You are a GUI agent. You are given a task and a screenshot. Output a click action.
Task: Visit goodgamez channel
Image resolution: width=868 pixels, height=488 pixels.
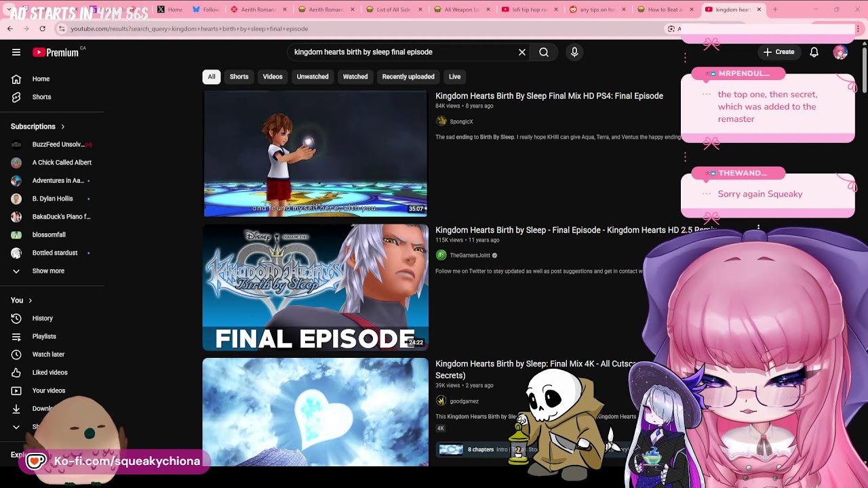(x=464, y=401)
